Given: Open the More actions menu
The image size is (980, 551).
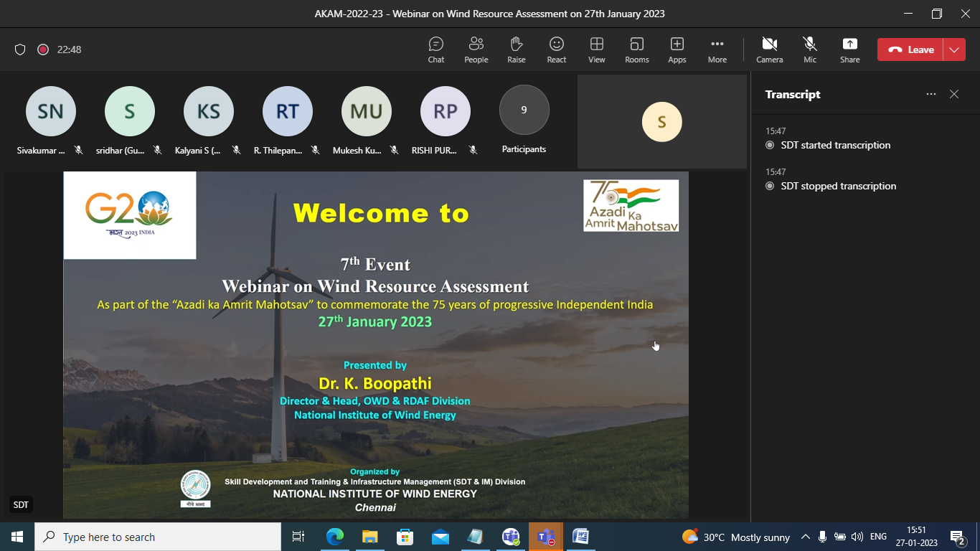Looking at the screenshot, I should (x=717, y=50).
